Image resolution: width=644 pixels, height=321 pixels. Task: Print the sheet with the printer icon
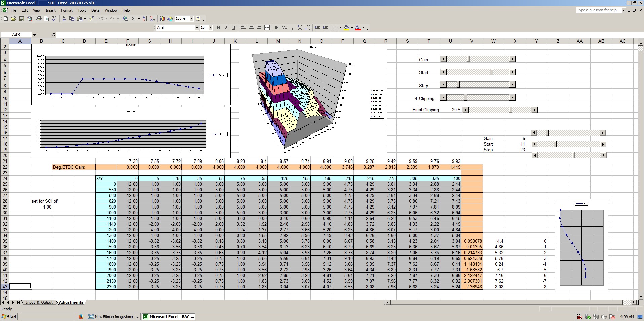click(x=39, y=19)
